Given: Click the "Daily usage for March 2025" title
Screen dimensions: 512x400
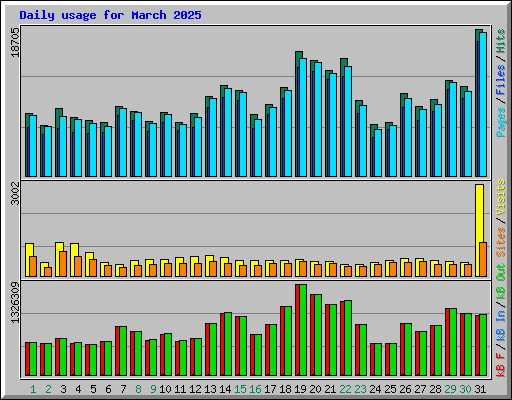Looking at the screenshot, I should [x=110, y=15].
